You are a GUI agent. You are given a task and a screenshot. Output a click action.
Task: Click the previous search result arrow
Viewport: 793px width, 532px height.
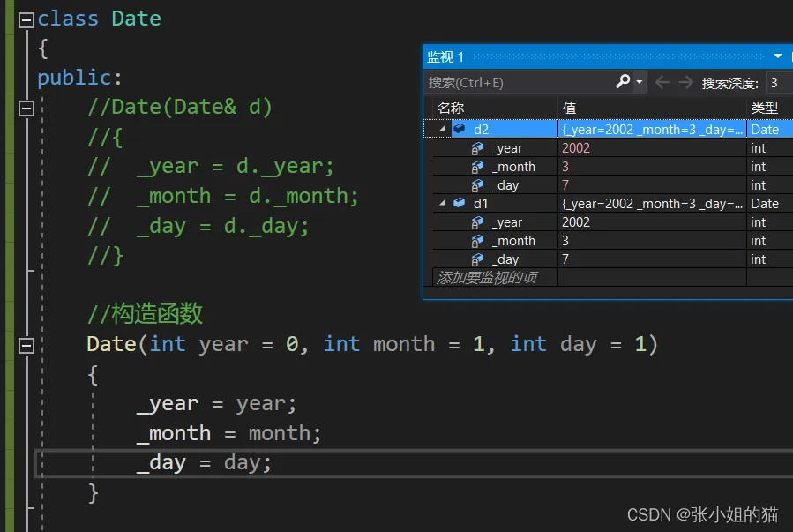662,82
